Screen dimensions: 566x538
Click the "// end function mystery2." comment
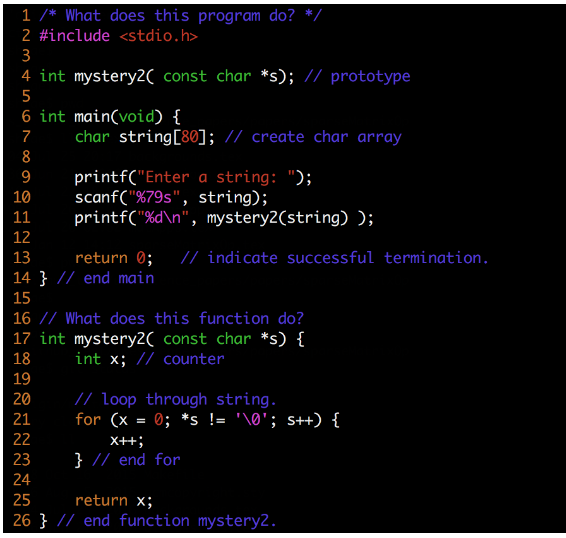click(x=167, y=521)
